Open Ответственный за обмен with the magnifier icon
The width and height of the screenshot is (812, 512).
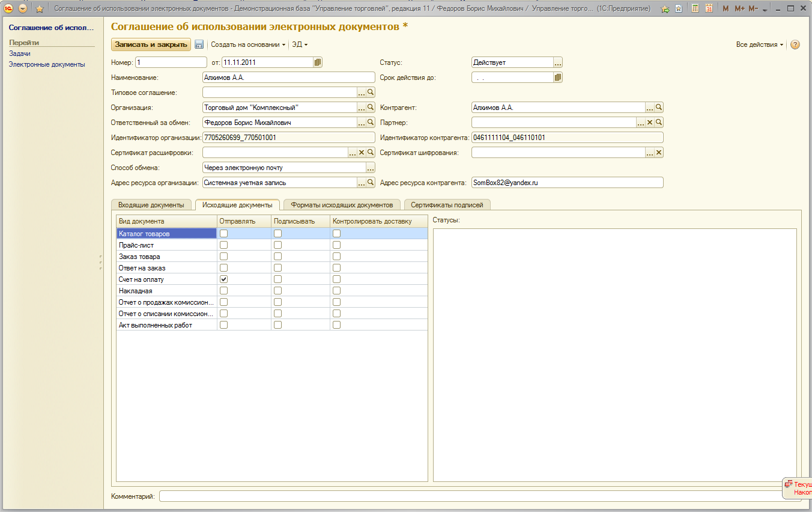371,123
